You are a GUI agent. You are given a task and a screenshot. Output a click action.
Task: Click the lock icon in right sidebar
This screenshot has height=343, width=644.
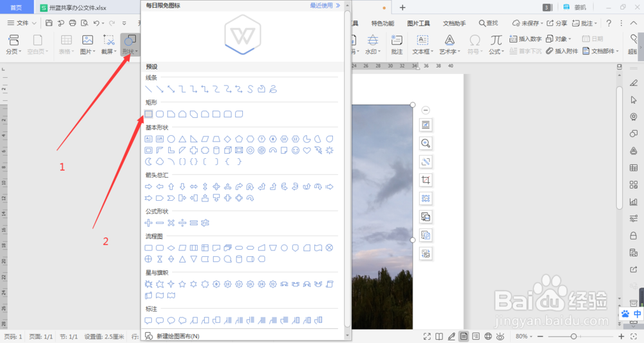click(633, 236)
